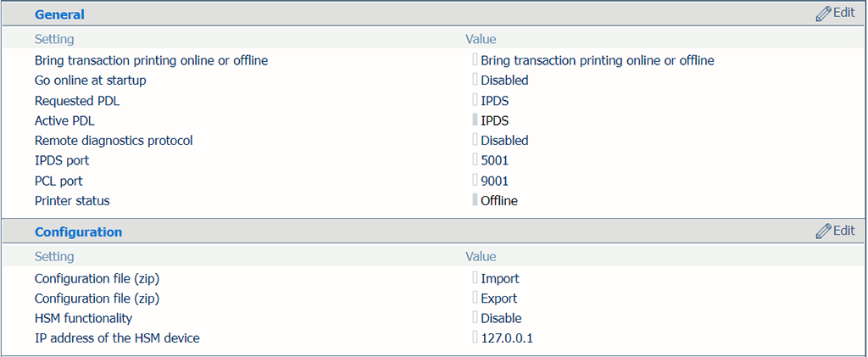Open the Go online at startup Disabled value

click(504, 81)
